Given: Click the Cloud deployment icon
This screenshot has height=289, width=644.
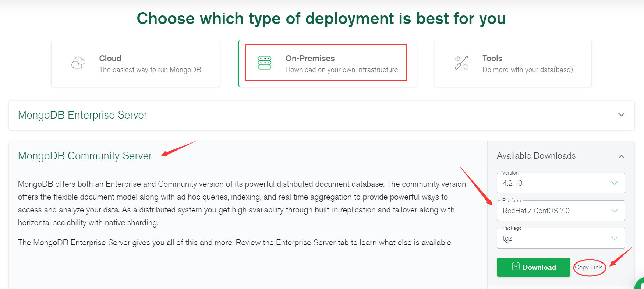Looking at the screenshot, I should coord(78,63).
